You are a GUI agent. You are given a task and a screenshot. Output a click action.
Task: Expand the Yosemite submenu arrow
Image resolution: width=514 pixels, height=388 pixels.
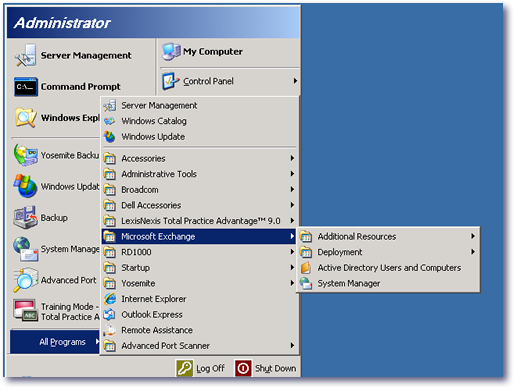pyautogui.click(x=292, y=283)
